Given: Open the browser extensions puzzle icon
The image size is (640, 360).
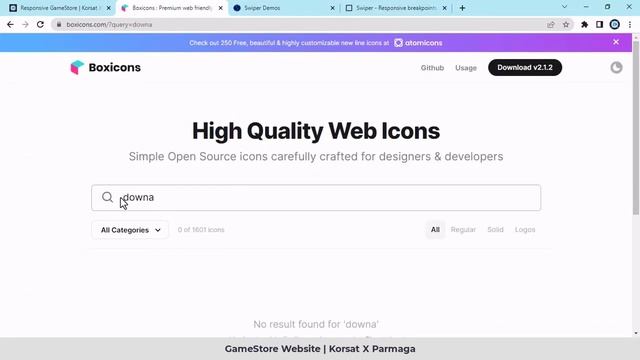Looking at the screenshot, I should [584, 24].
